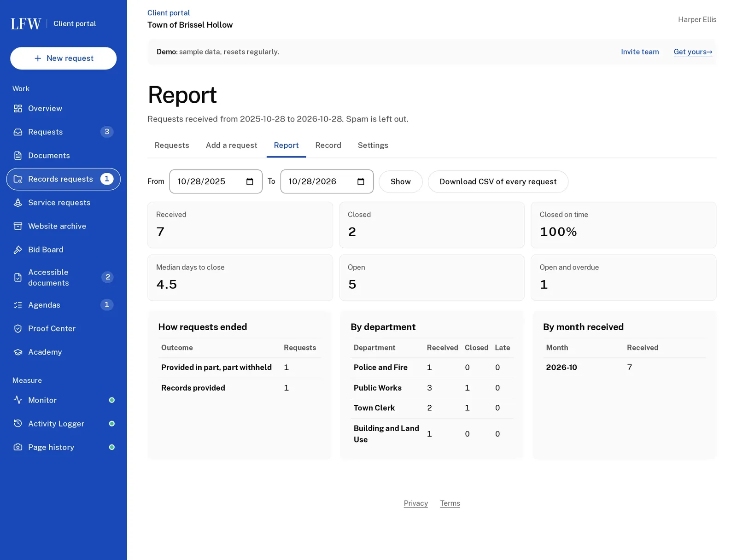
Task: Open the Documents sidebar icon
Action: coord(18,156)
